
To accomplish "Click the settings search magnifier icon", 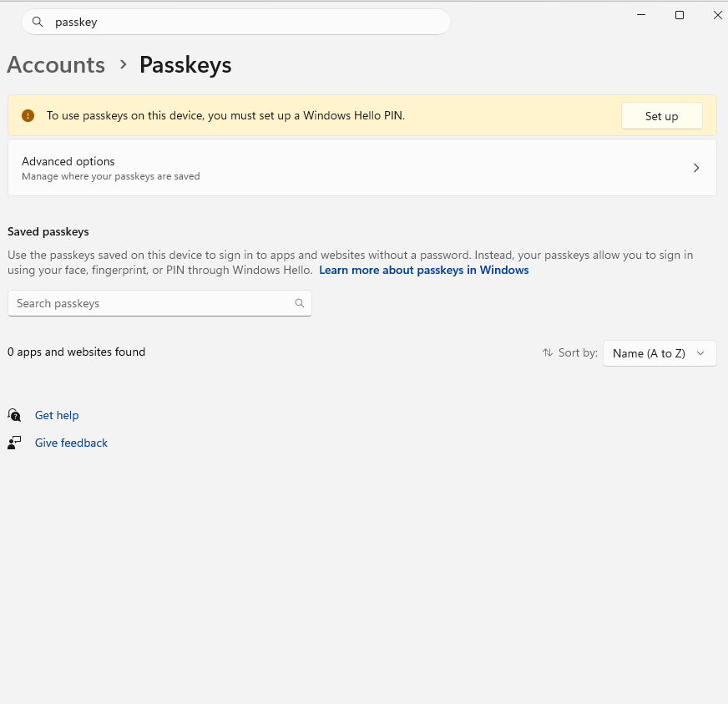I will pos(38,22).
